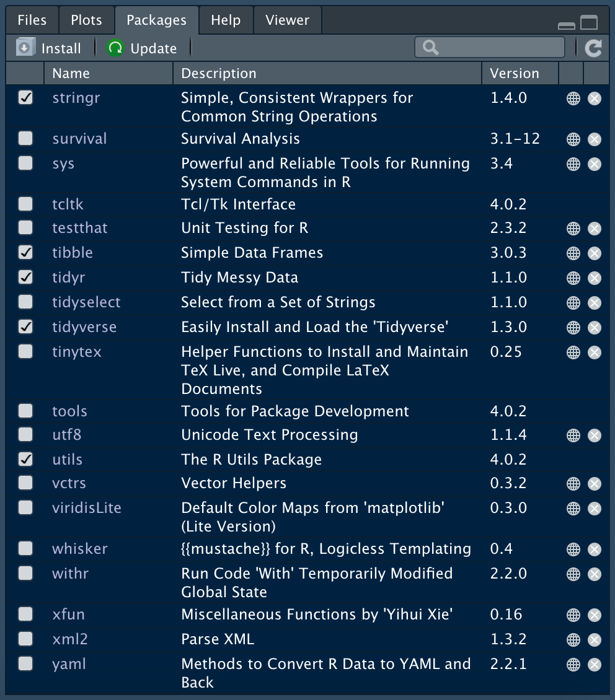Click viridisLite globe icon
The height and width of the screenshot is (700, 615).
[573, 509]
